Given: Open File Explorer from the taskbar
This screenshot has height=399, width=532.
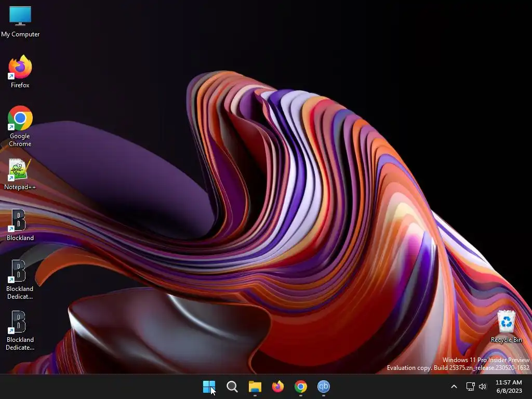Looking at the screenshot, I should 255,387.
